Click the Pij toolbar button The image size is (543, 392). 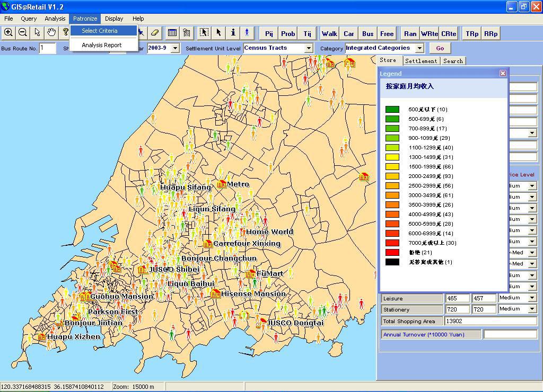coord(269,33)
